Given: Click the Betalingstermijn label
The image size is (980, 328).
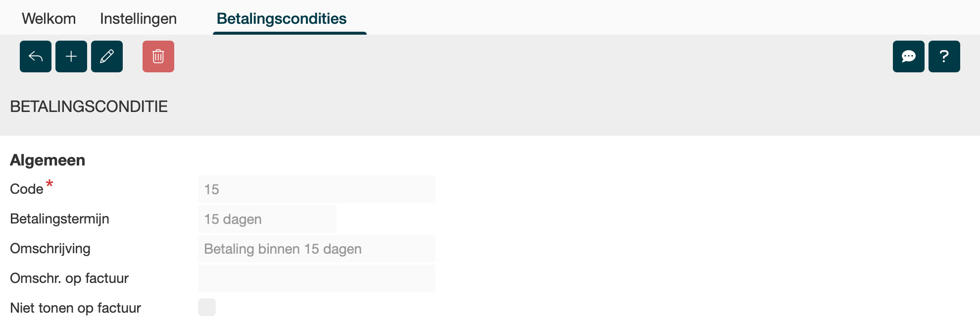Looking at the screenshot, I should (59, 219).
